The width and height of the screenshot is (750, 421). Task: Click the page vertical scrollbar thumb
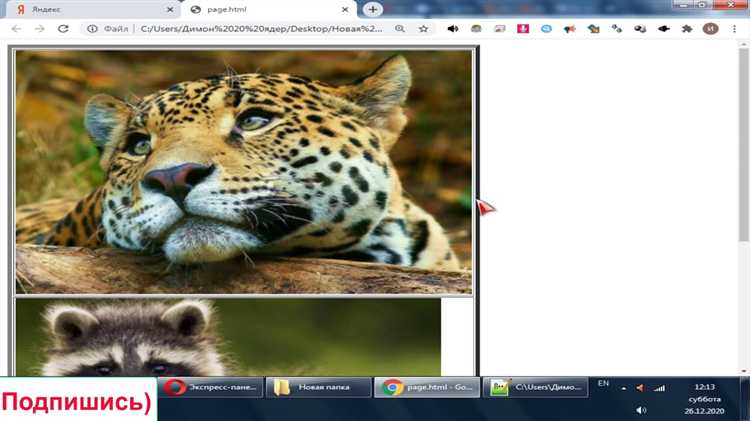(743, 144)
